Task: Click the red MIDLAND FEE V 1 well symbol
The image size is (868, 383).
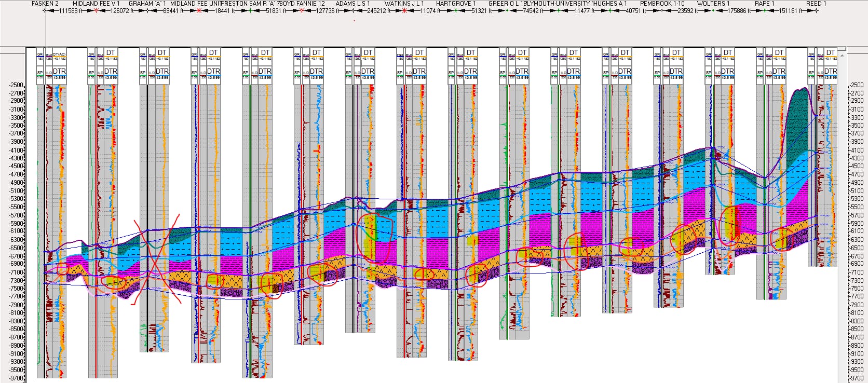Action: (97, 10)
